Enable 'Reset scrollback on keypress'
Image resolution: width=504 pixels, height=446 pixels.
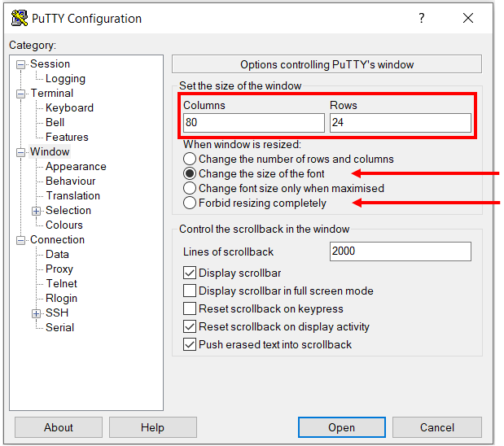190,309
